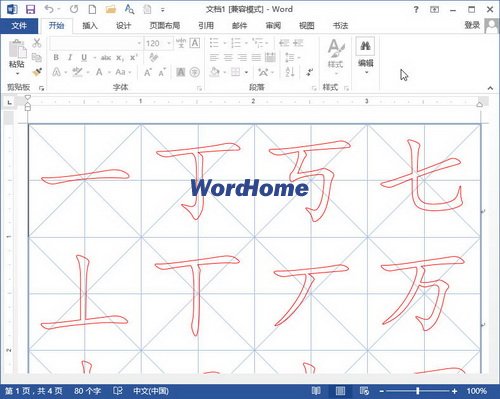Click the Save icon in quick access toolbar
This screenshot has width=500, height=399.
pos(31,9)
